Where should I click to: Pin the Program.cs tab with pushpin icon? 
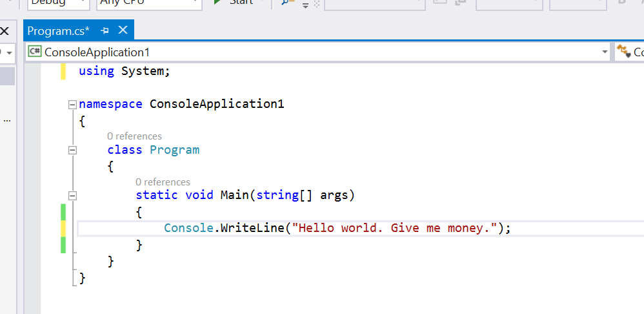tap(105, 30)
